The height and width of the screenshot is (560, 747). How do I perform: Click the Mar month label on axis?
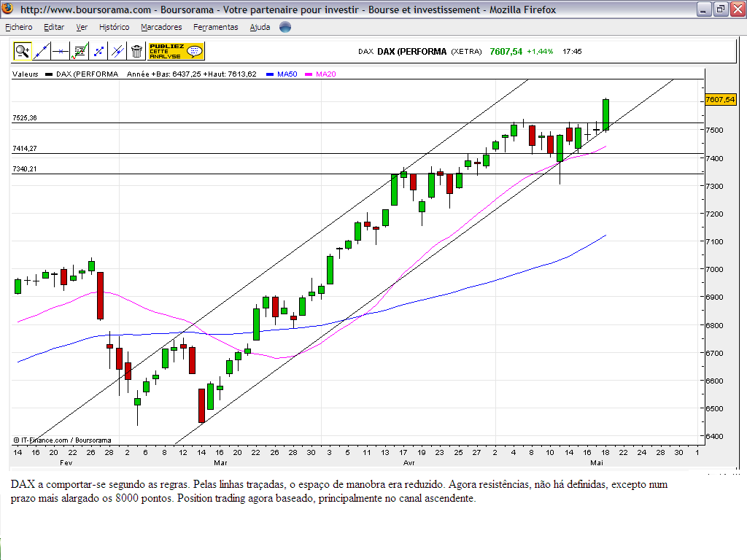coord(220,463)
